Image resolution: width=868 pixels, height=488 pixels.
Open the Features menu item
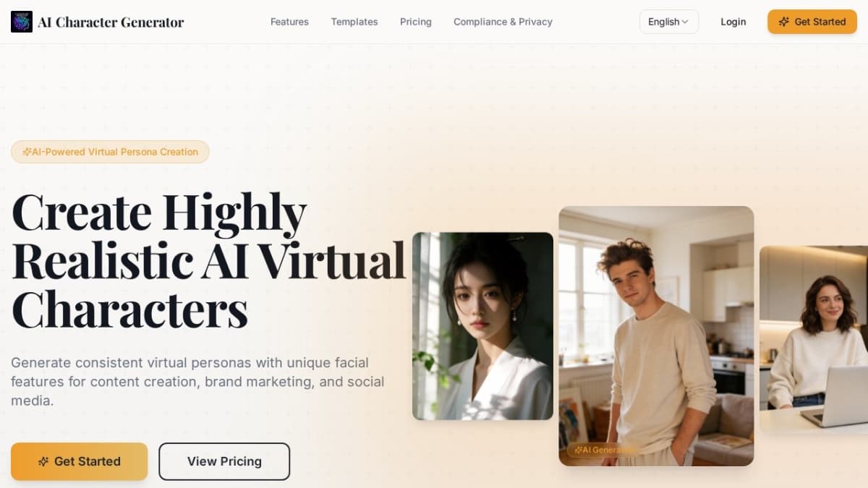[x=289, y=22]
